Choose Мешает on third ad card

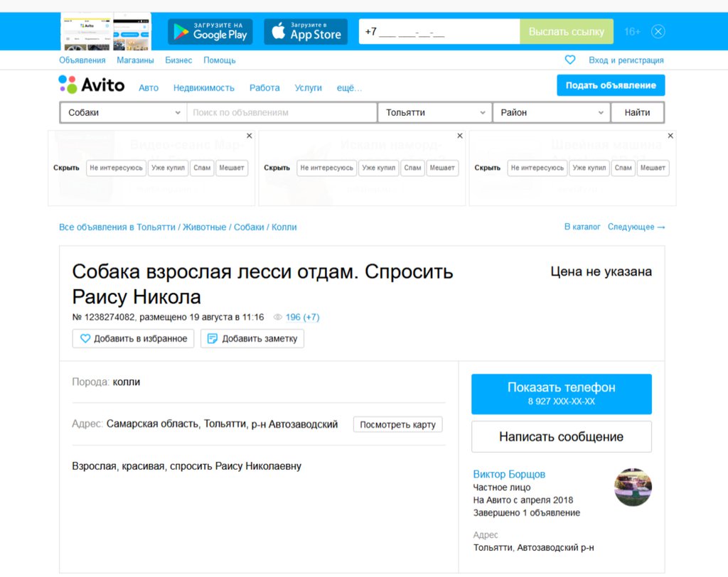pos(653,168)
